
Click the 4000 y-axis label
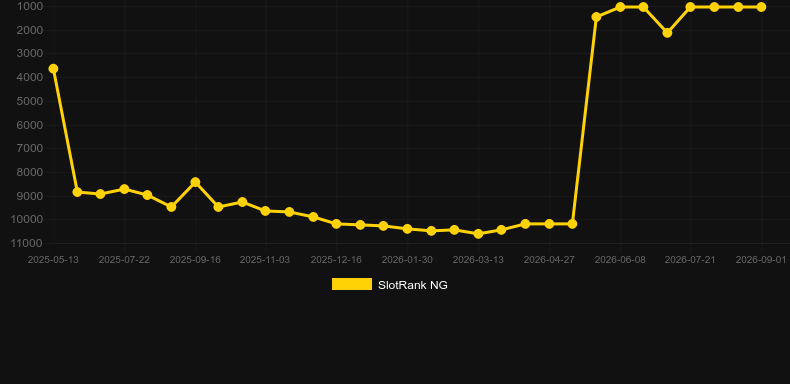tap(30, 77)
